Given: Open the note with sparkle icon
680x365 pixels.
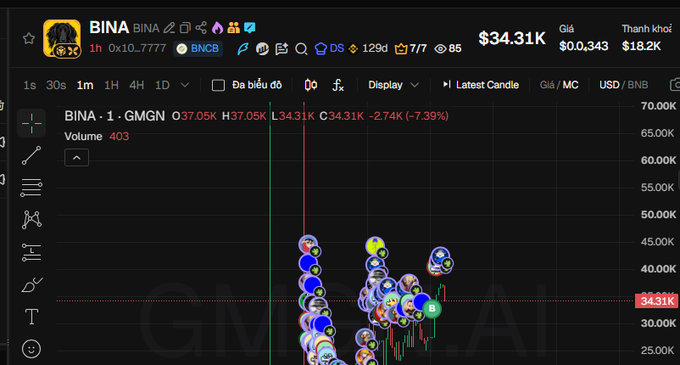Looking at the screenshot, I should pos(282,49).
